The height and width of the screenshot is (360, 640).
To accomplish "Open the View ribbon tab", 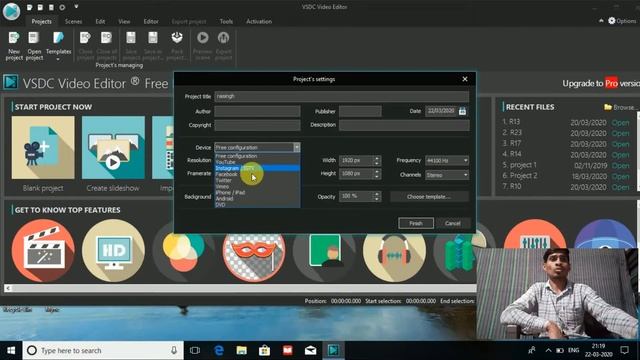I will tap(124, 21).
